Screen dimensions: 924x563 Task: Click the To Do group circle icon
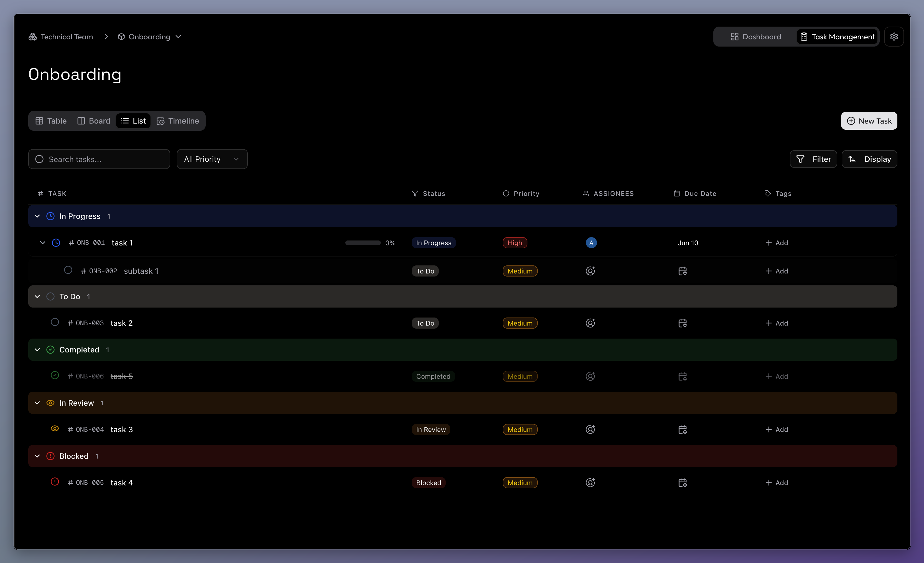[x=50, y=296]
